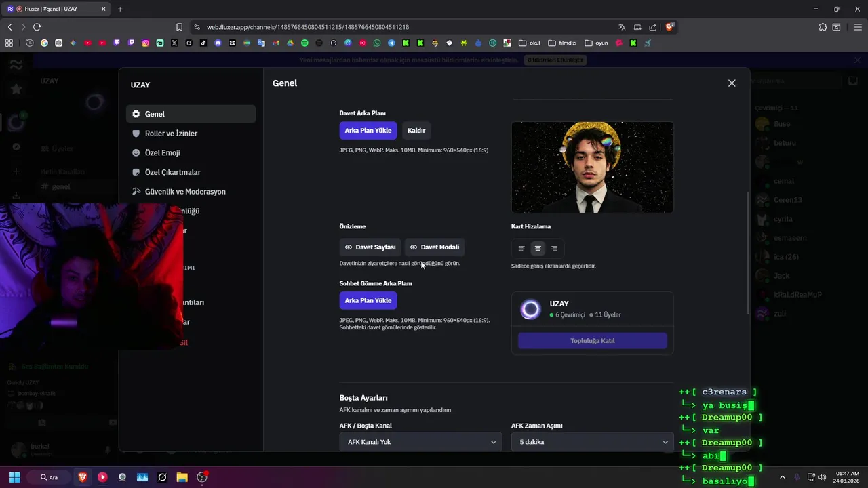Open Windows Start menu
This screenshot has width=868, height=488.
pos(14,477)
